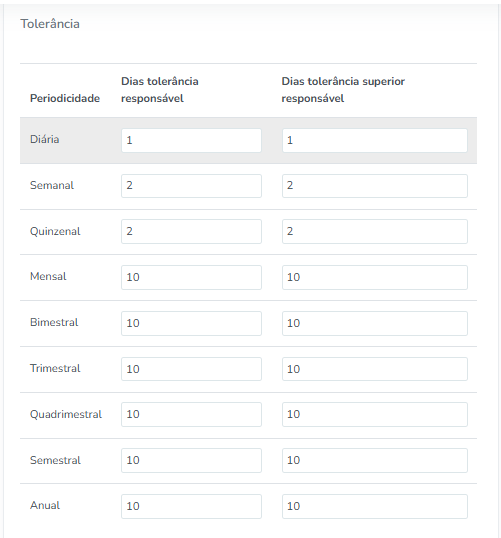501x538 pixels.
Task: Click the Bimestral responsável tolerance box
Action: 191,323
